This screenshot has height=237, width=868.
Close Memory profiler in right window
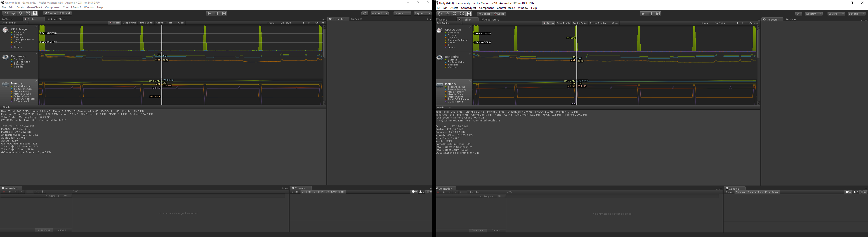pyautogui.click(x=470, y=81)
